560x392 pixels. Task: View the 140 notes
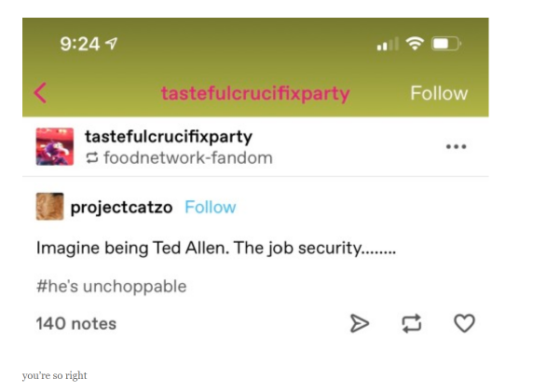coord(75,323)
